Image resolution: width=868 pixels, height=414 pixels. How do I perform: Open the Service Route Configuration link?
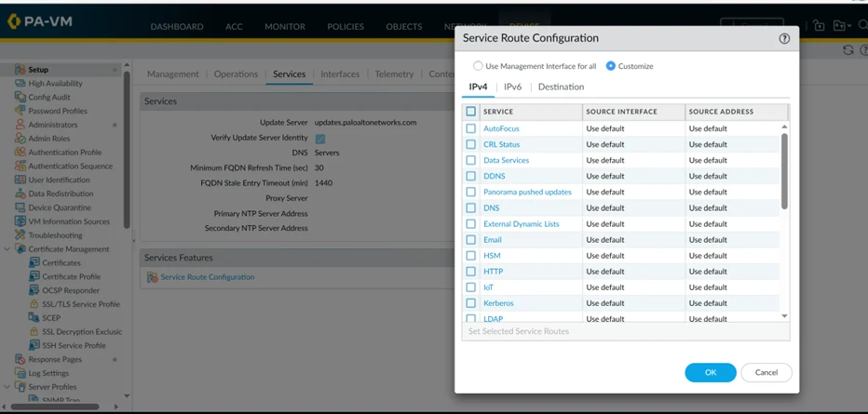(x=208, y=277)
